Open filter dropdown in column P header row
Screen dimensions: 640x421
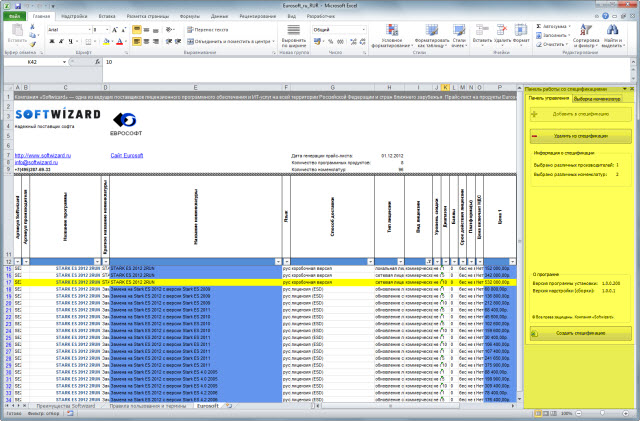click(512, 262)
